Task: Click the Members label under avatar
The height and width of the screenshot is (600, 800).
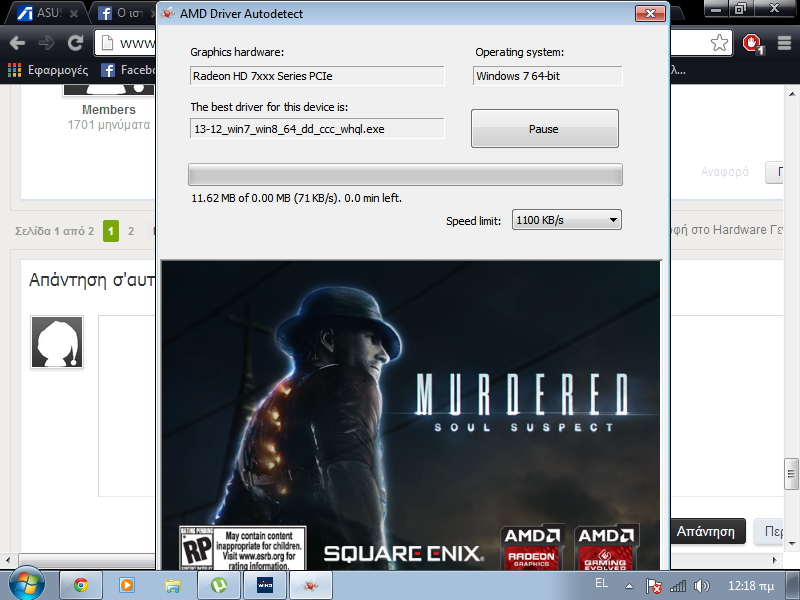Action: tap(109, 110)
